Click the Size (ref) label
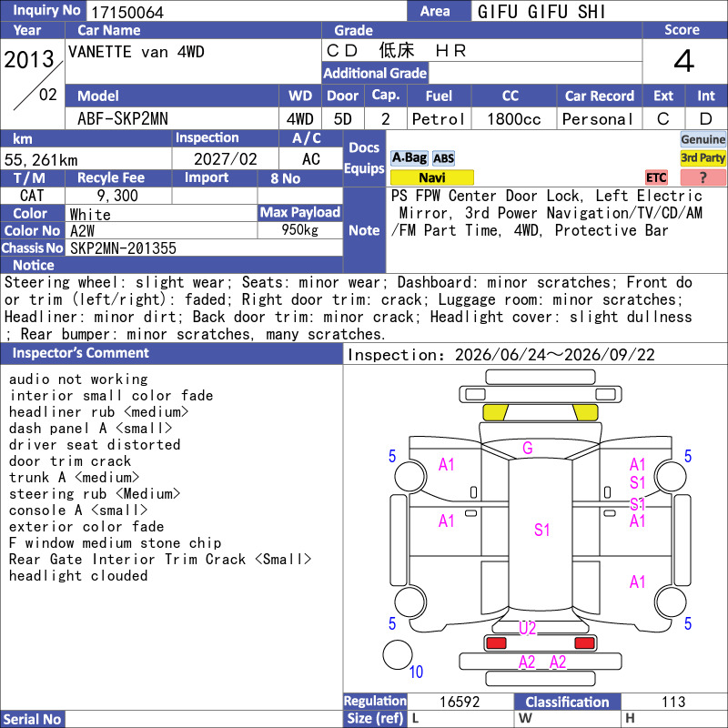Image resolution: width=728 pixels, height=728 pixels. [x=375, y=719]
